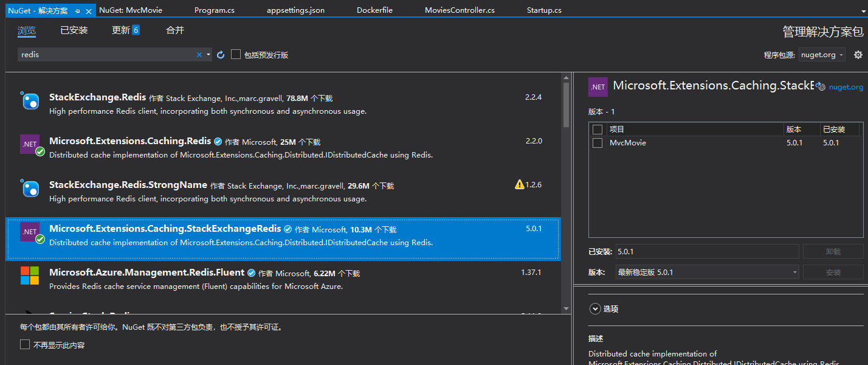
Task: Click the Microsoft.Extensions.Caching.StackExchangeRedis list icon
Action: pyautogui.click(x=30, y=232)
